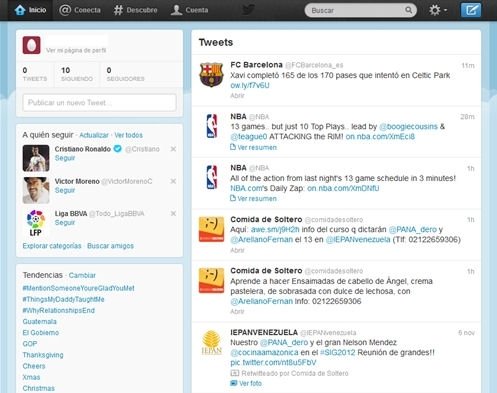
Task: View the 10 Siguiendo count
Action: [x=77, y=74]
